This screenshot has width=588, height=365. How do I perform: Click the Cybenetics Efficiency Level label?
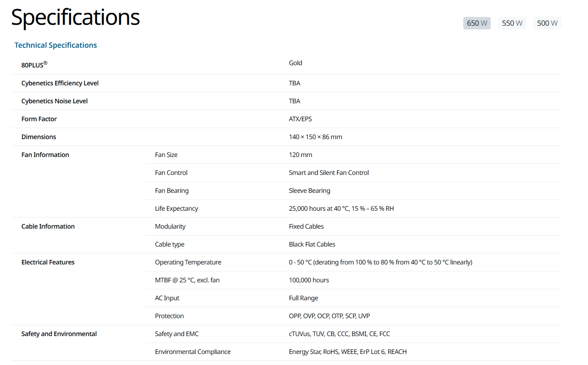(60, 83)
